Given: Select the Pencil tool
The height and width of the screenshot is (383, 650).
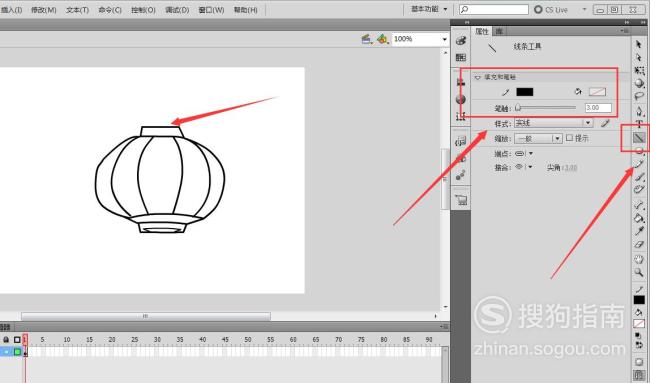Looking at the screenshot, I should coord(639,164).
